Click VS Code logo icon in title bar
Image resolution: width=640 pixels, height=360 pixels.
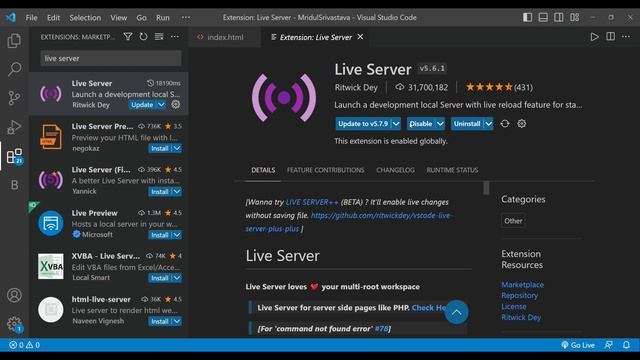click(11, 17)
